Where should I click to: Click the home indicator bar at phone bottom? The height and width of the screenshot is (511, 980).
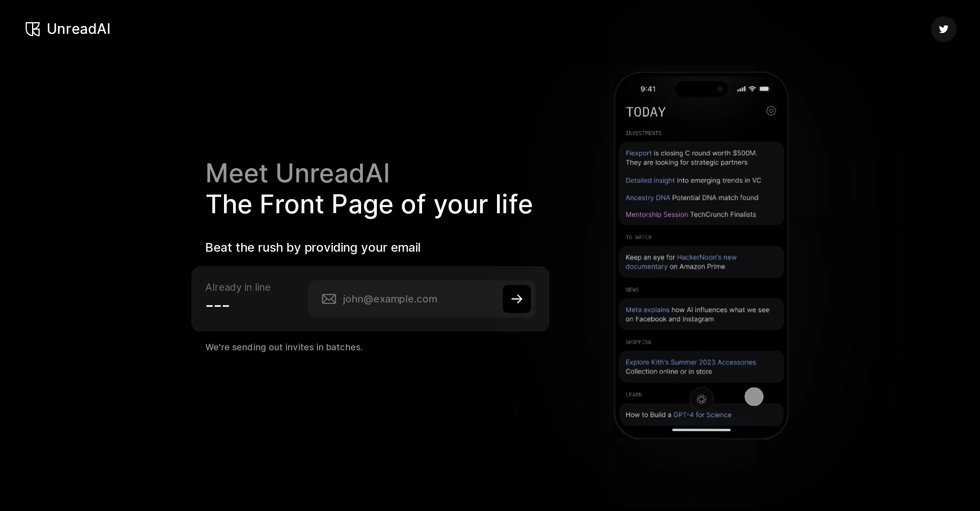click(701, 430)
